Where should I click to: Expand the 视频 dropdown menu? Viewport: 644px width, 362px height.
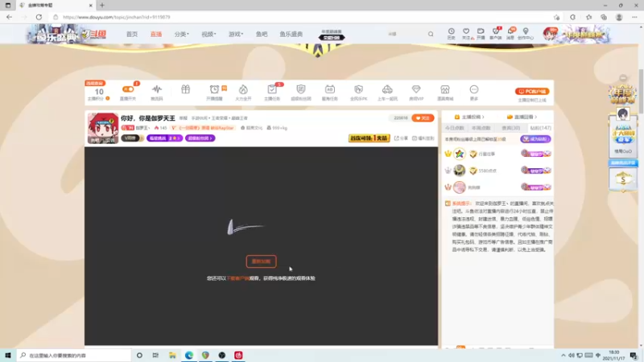point(208,34)
